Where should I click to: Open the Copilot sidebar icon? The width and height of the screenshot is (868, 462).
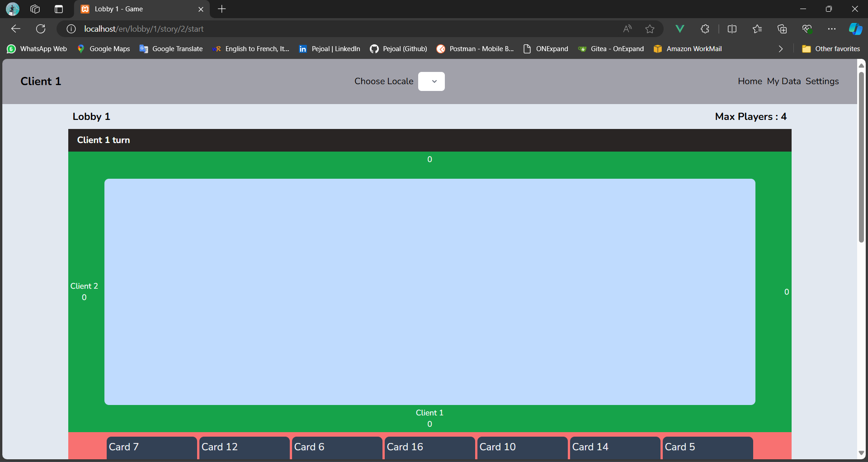(x=855, y=29)
